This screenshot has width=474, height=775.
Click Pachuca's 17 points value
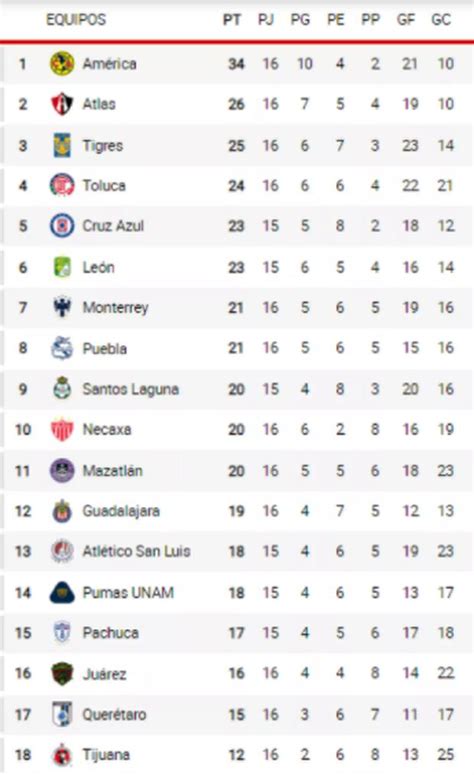(x=236, y=633)
